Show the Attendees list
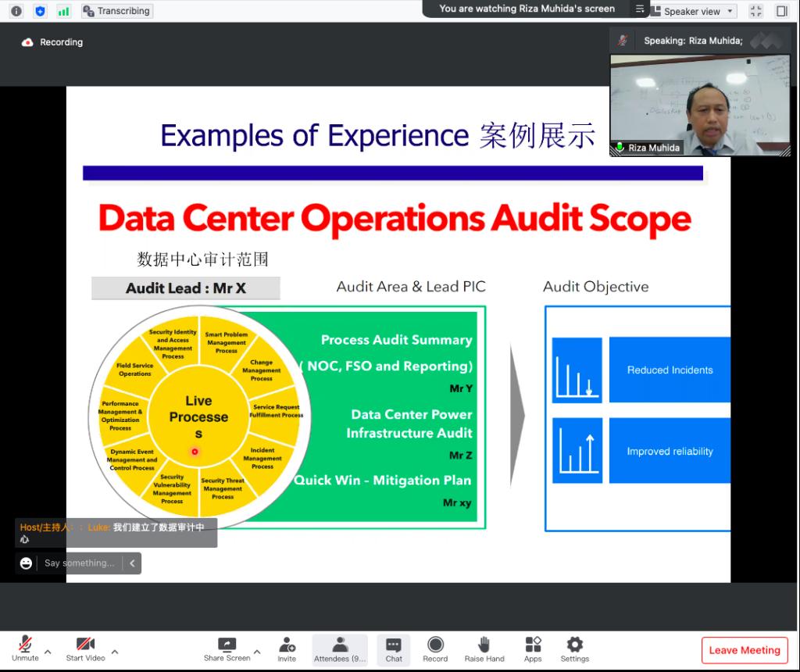 click(x=340, y=648)
